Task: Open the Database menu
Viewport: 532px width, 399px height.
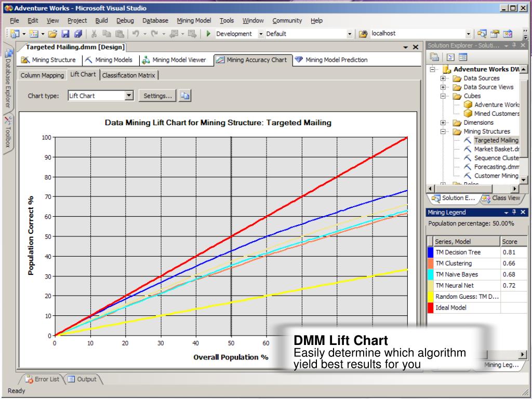Action: coord(155,21)
